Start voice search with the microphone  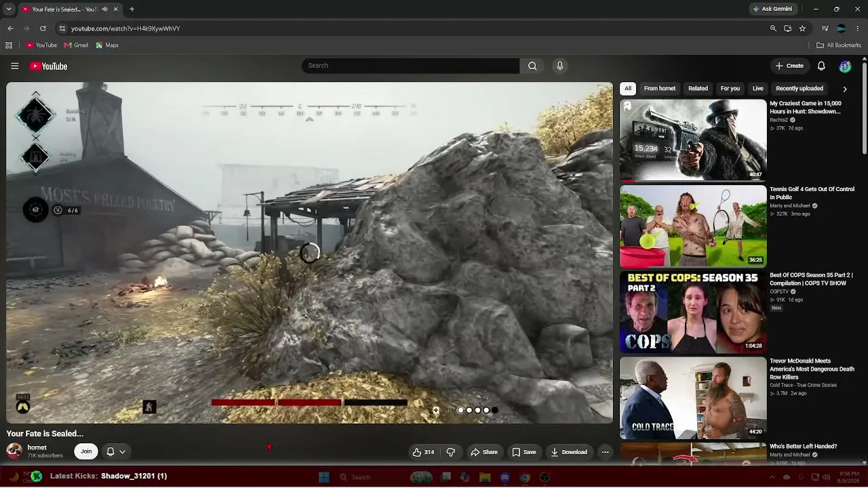click(x=559, y=66)
